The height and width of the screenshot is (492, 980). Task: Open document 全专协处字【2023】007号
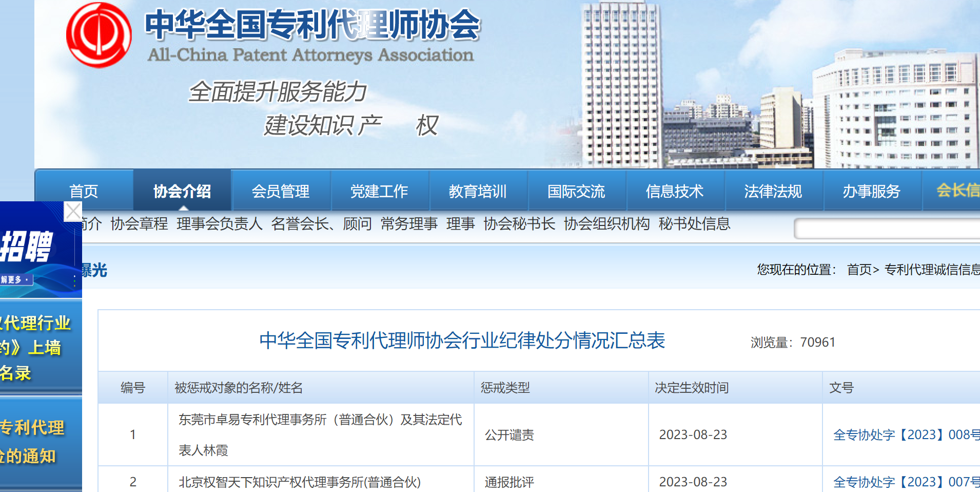pos(906,482)
